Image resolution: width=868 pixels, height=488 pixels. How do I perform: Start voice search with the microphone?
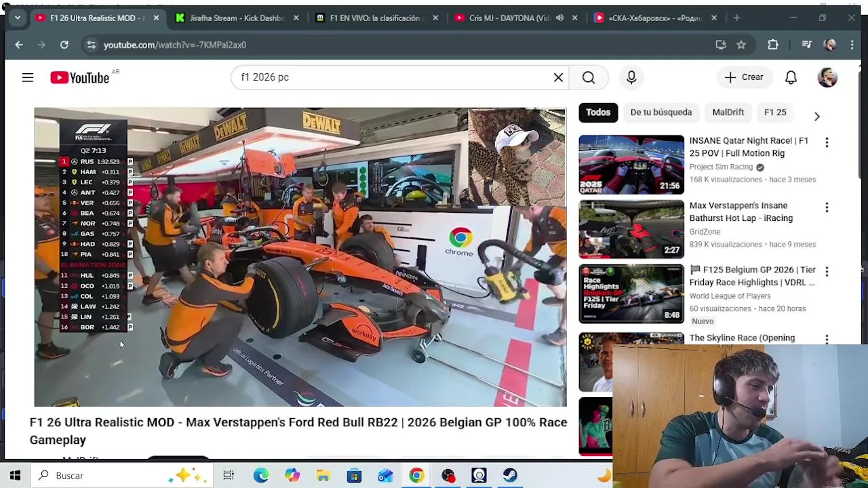point(631,77)
